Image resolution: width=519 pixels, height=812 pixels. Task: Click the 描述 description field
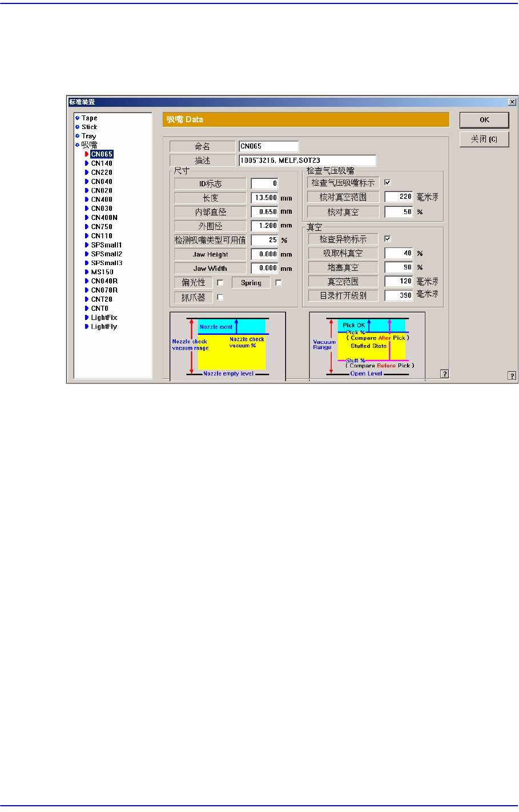pyautogui.click(x=307, y=161)
